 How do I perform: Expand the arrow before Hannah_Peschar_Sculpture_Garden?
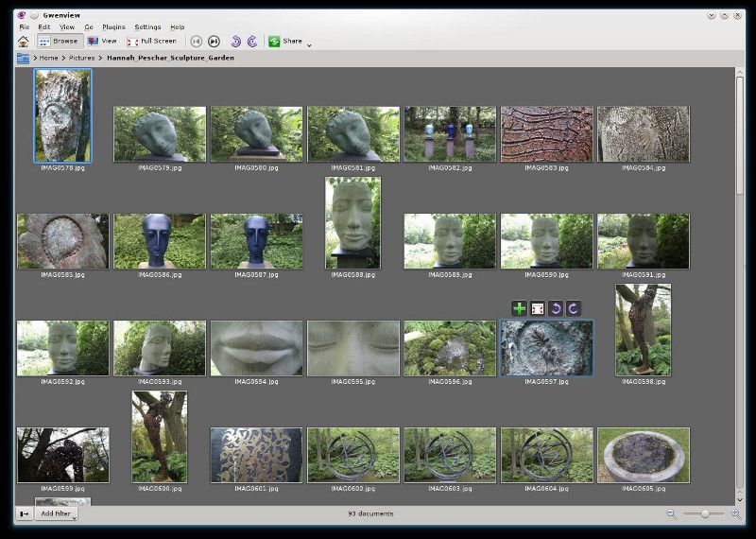pyautogui.click(x=100, y=58)
